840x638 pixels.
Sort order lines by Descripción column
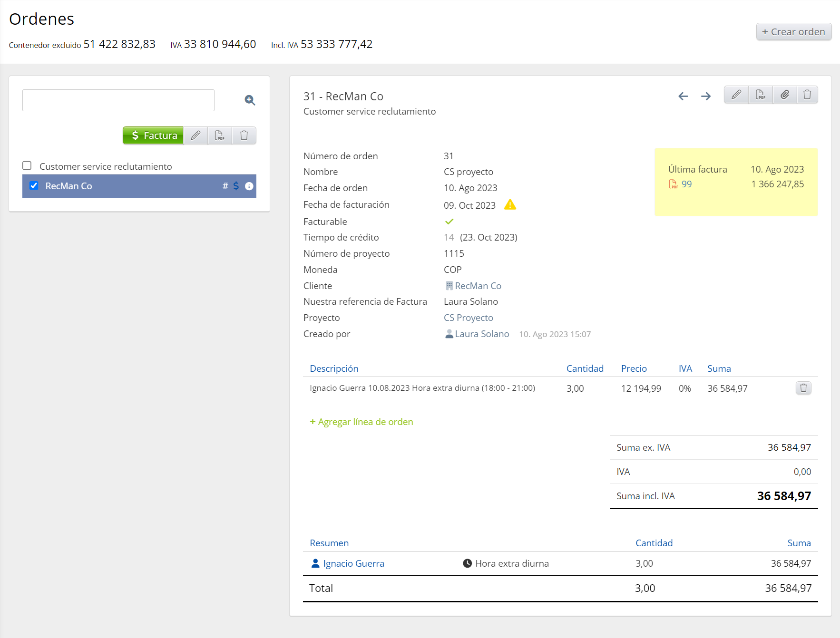tap(334, 368)
